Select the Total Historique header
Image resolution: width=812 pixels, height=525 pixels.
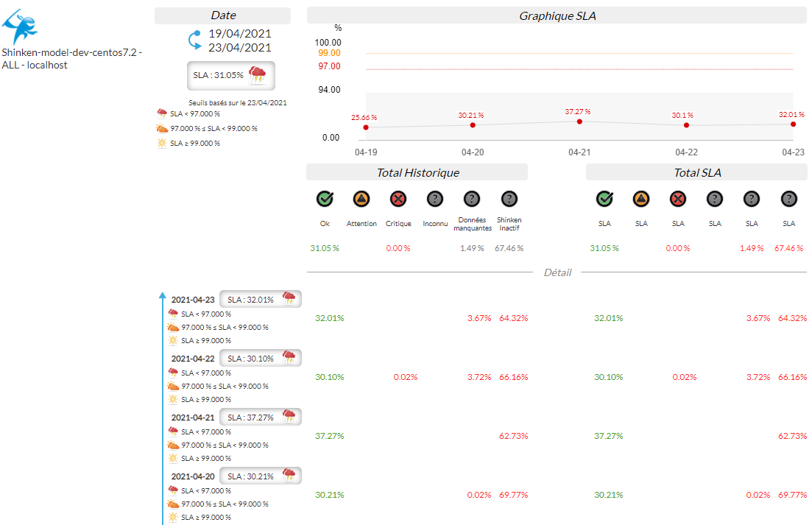[x=417, y=172]
